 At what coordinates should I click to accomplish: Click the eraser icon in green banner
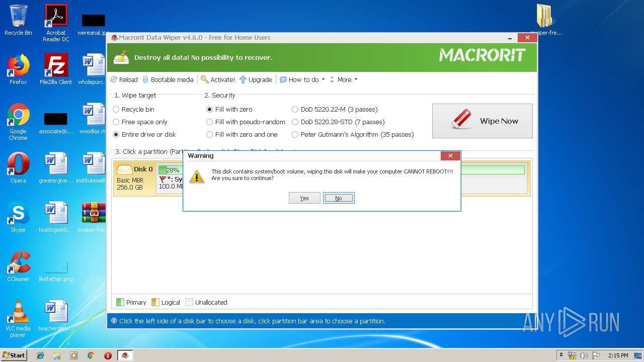coord(121,57)
